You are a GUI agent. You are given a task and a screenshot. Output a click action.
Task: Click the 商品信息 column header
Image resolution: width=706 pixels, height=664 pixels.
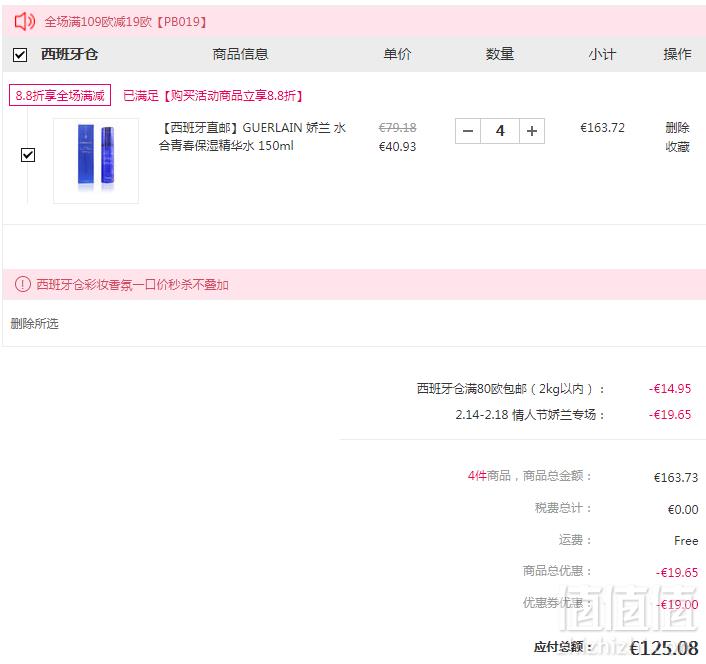(240, 54)
